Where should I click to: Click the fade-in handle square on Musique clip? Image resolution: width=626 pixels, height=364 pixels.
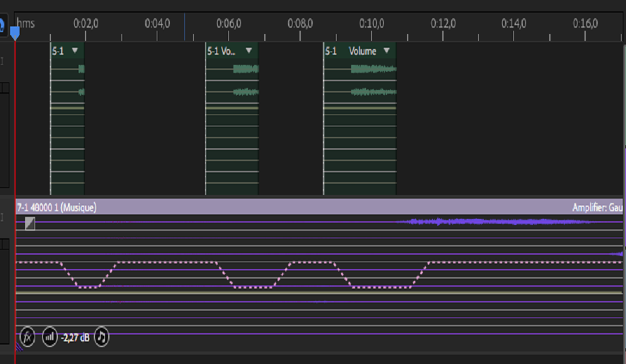pos(30,223)
